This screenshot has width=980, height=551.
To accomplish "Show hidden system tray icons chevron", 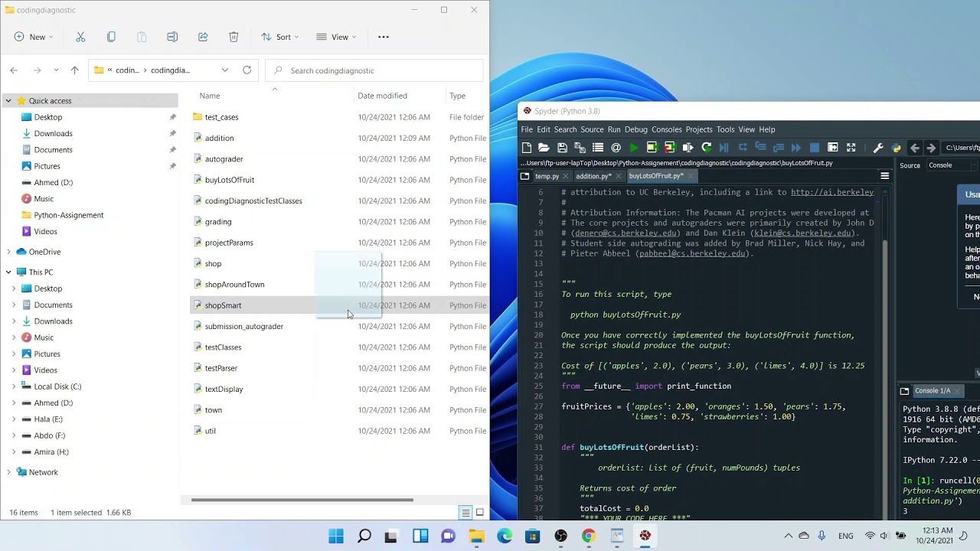I will pos(788,536).
